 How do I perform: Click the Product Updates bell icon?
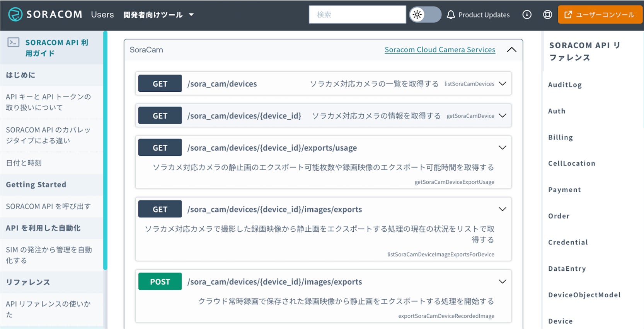pos(451,15)
